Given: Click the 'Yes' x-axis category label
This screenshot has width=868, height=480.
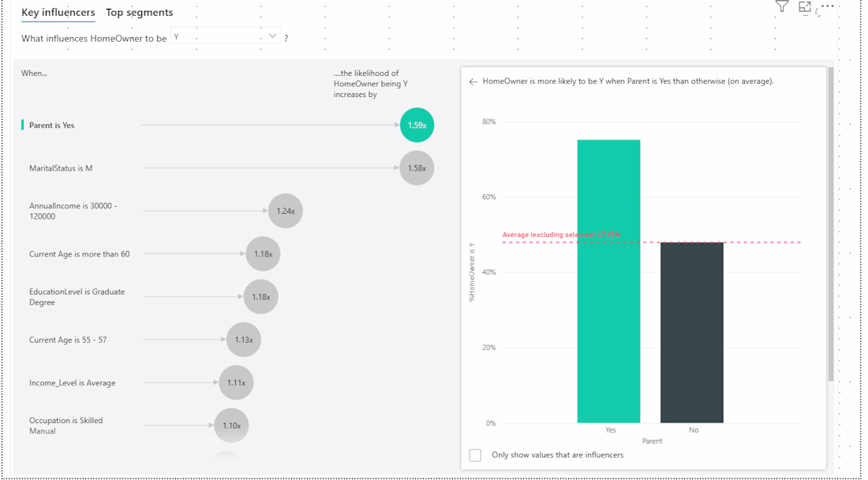Looking at the screenshot, I should click(611, 430).
